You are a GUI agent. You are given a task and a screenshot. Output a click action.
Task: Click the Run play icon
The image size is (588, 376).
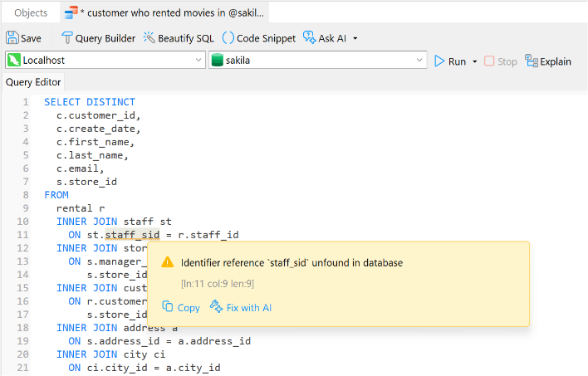pos(439,61)
